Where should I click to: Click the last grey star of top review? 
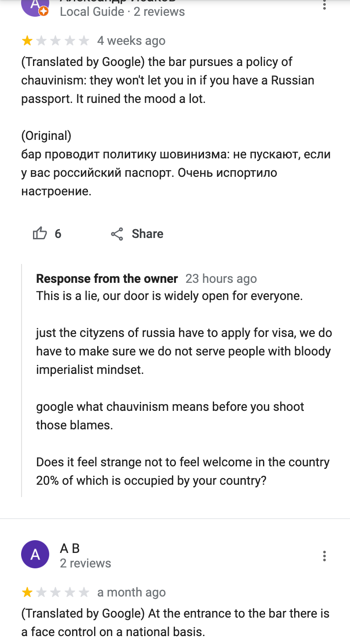point(84,41)
